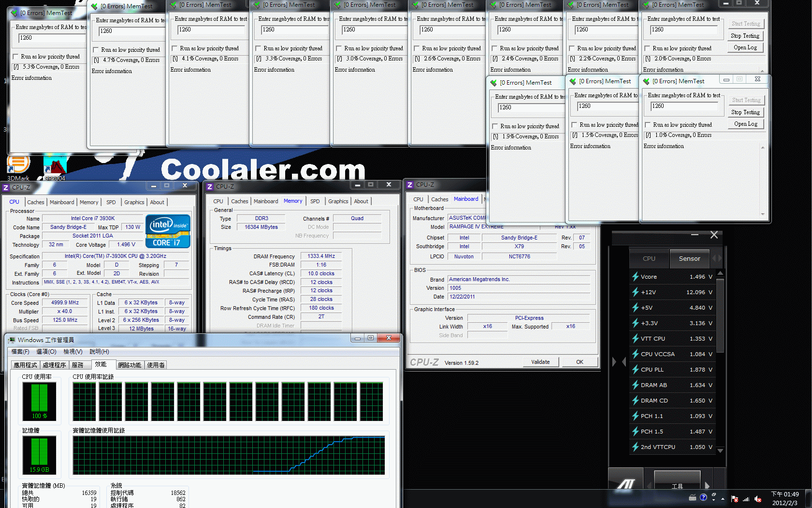Click the sensor list's vertical scrollbar thumb
Screen dimensions: 812x508
click(720, 315)
